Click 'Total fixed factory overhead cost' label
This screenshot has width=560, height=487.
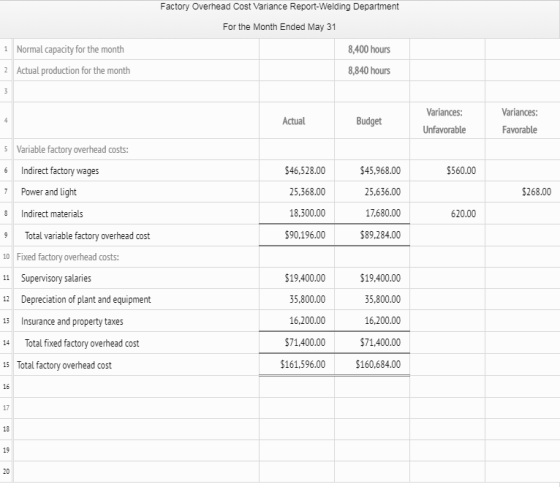(x=82, y=343)
